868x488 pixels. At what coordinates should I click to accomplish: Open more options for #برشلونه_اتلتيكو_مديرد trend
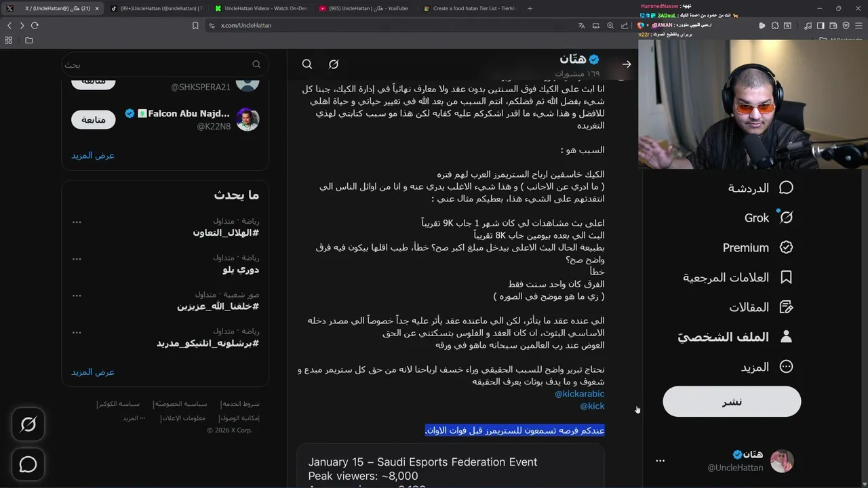[77, 332]
